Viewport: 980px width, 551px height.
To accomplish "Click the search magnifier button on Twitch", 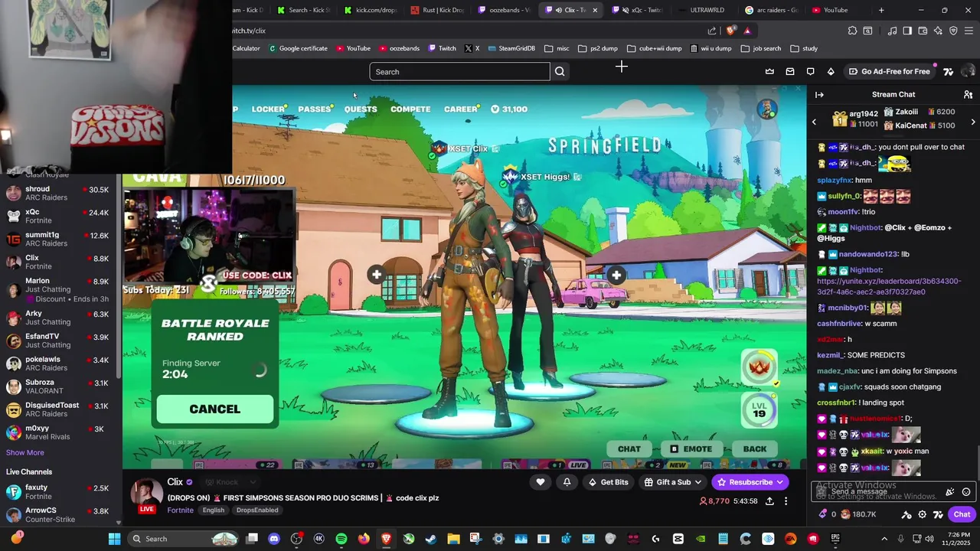I will [560, 71].
